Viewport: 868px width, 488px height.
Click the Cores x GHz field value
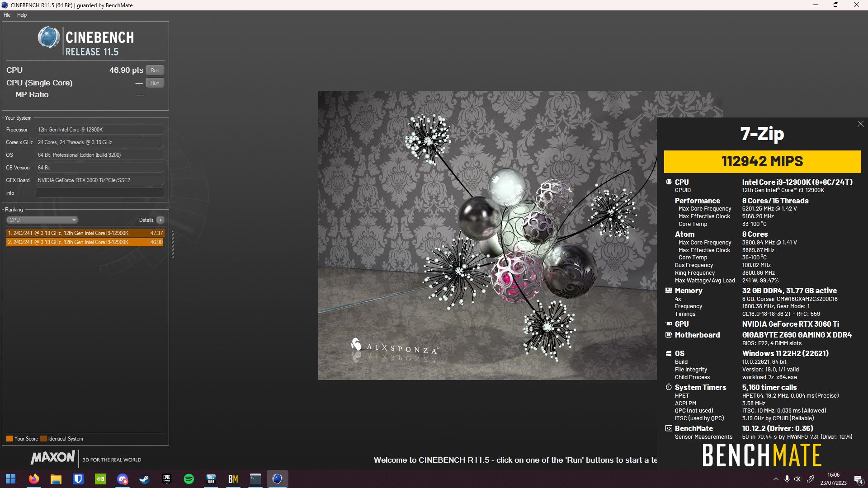click(x=99, y=142)
